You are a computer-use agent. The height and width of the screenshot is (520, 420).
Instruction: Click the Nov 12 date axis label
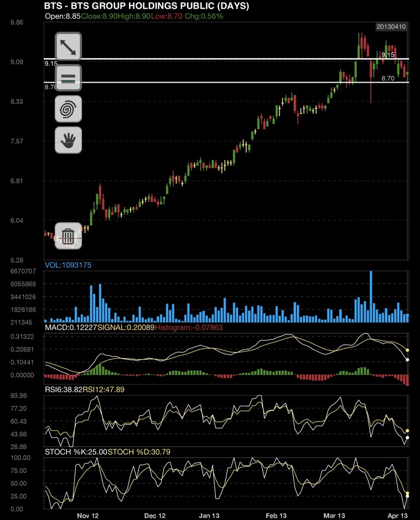[88, 516]
